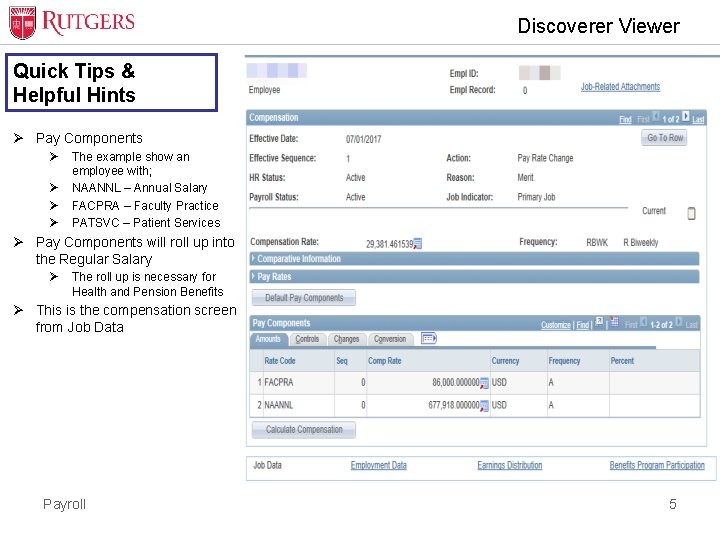Go to previous Compensation row arrow
Viewport: 720px width, 540px height.
(656, 117)
